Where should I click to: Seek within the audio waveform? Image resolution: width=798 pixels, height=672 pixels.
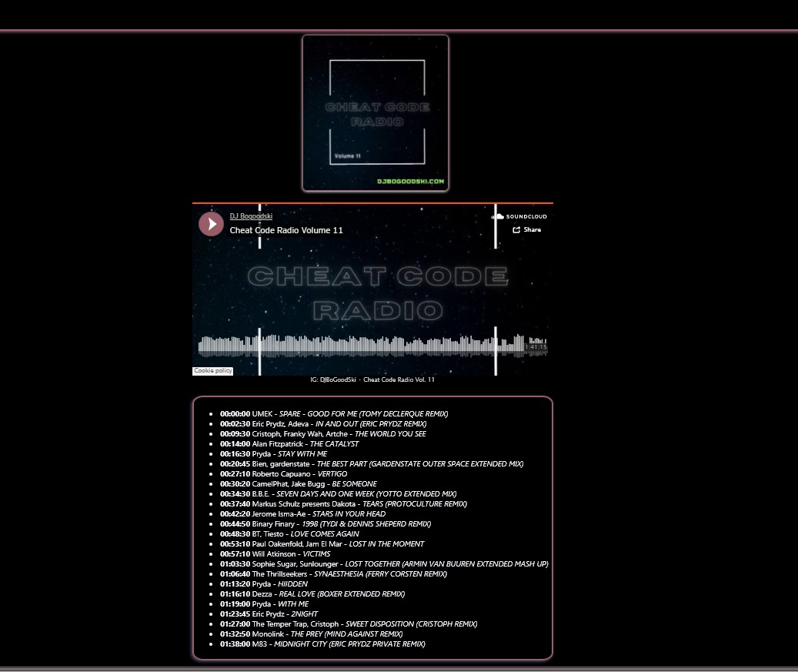(x=372, y=346)
